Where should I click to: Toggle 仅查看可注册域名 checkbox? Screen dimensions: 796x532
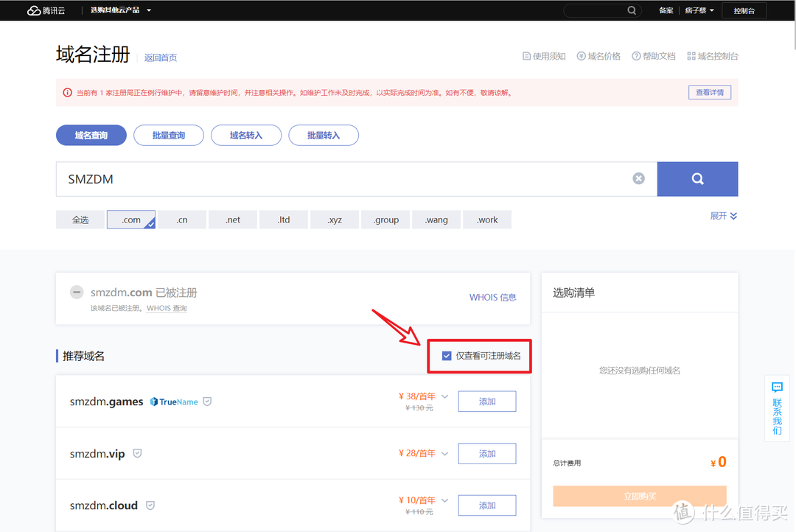pyautogui.click(x=447, y=356)
